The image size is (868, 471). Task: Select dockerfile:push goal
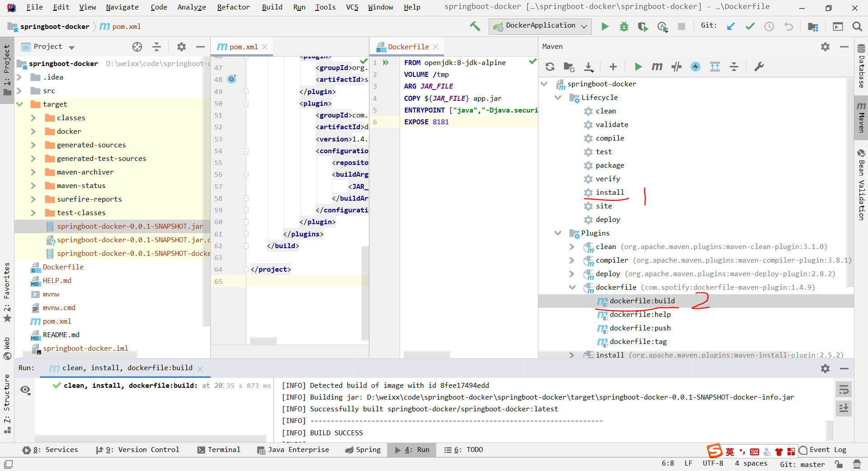click(x=640, y=328)
